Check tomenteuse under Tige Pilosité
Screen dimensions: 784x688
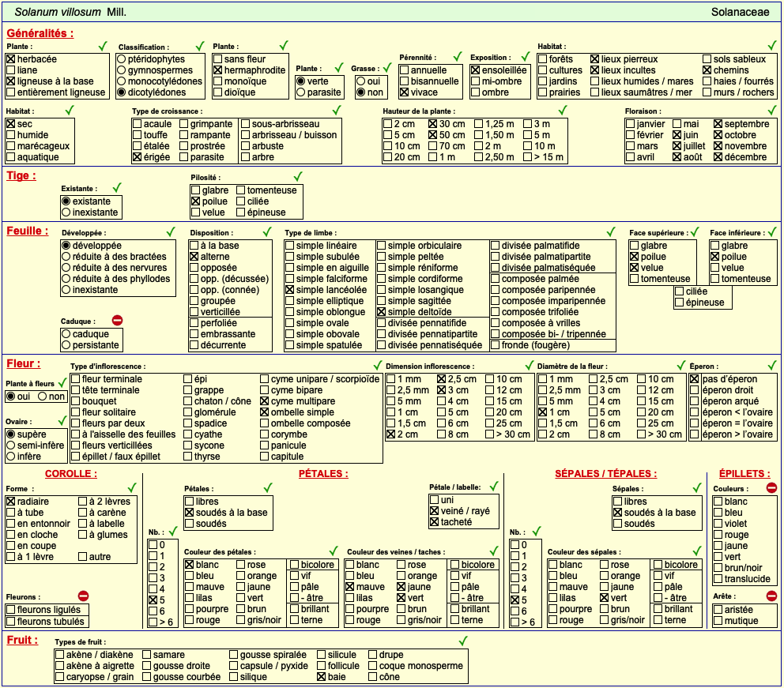(240, 190)
